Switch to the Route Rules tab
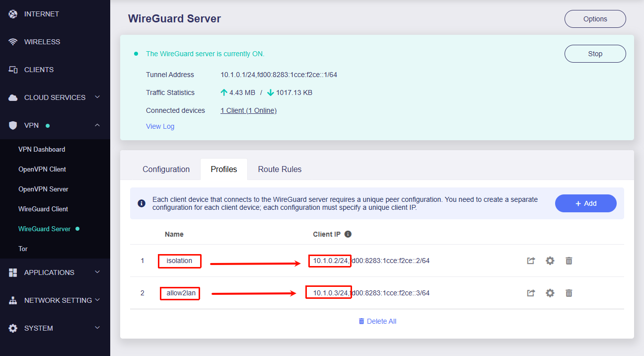Image resolution: width=644 pixels, height=356 pixels. coord(280,169)
